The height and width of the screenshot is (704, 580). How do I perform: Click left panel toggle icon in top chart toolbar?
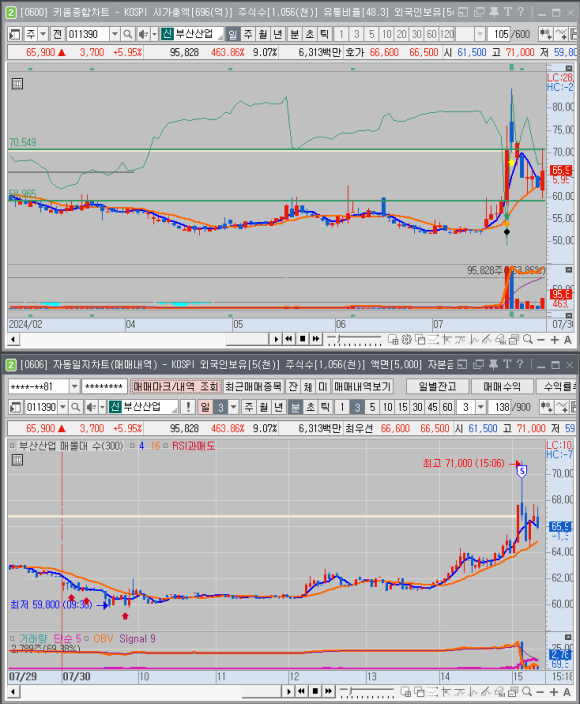[x=15, y=34]
